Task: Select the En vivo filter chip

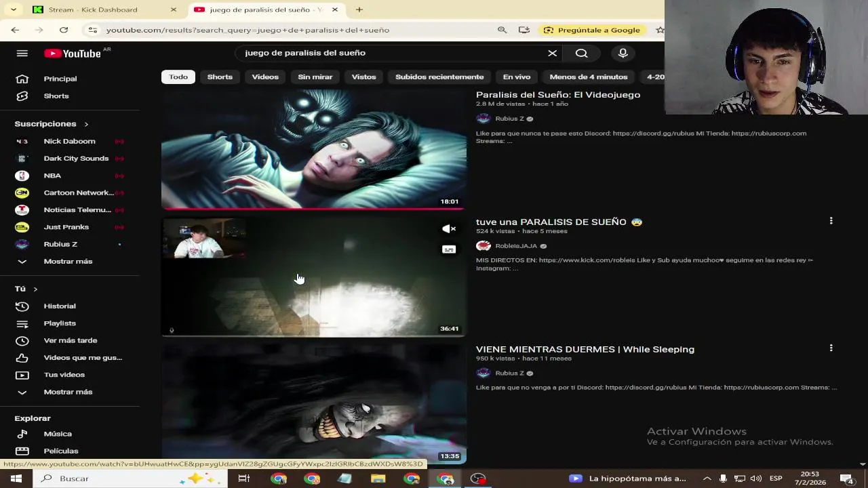Action: point(517,77)
